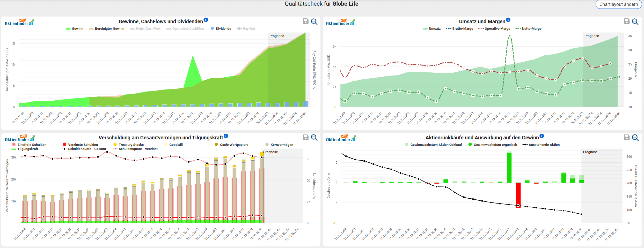Click Aktienfinder logo in top-left chart
The image size is (644, 248).
tap(19, 22)
